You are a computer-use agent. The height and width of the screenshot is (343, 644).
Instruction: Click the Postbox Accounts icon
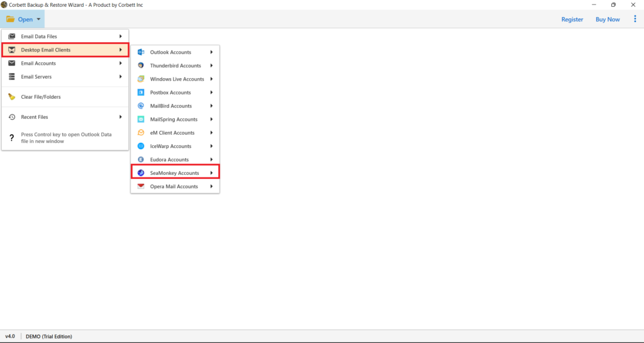tap(141, 93)
